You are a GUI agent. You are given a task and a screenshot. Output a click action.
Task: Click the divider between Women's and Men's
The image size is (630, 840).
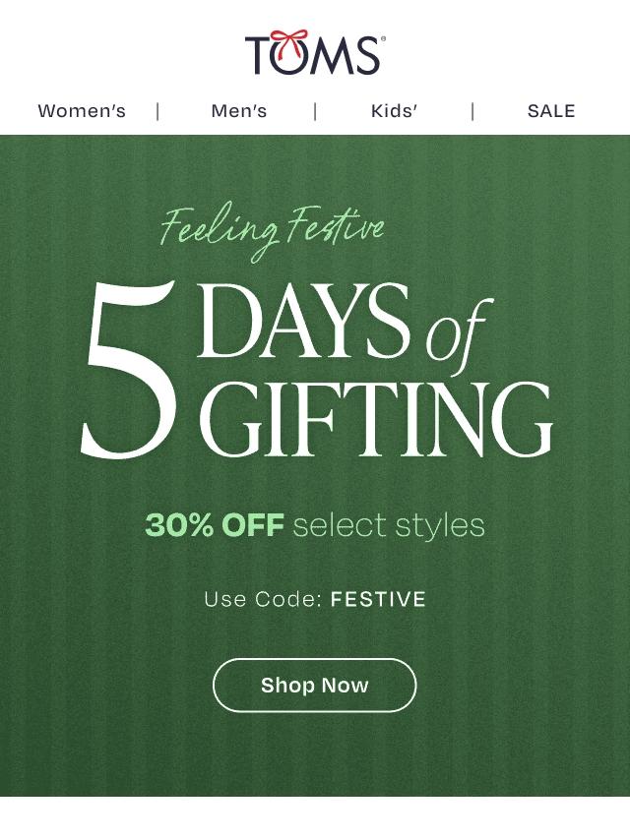tap(157, 111)
